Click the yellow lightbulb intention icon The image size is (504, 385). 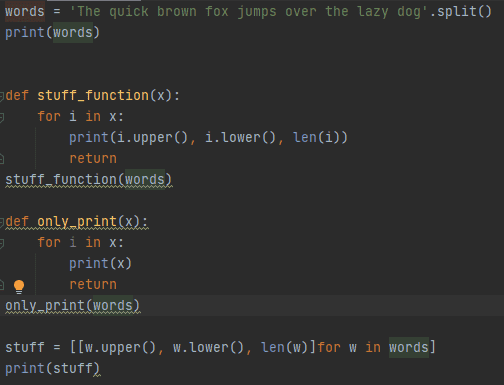pos(19,287)
